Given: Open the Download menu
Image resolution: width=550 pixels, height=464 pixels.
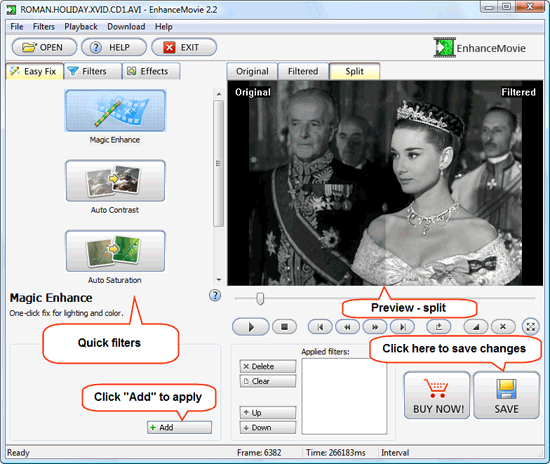Looking at the screenshot, I should pyautogui.click(x=126, y=27).
